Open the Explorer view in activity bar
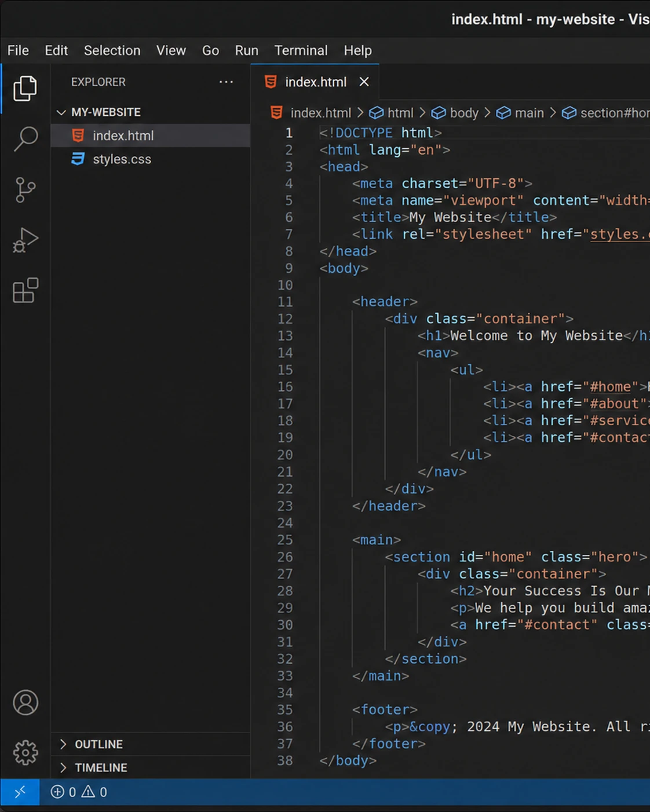 click(x=25, y=88)
